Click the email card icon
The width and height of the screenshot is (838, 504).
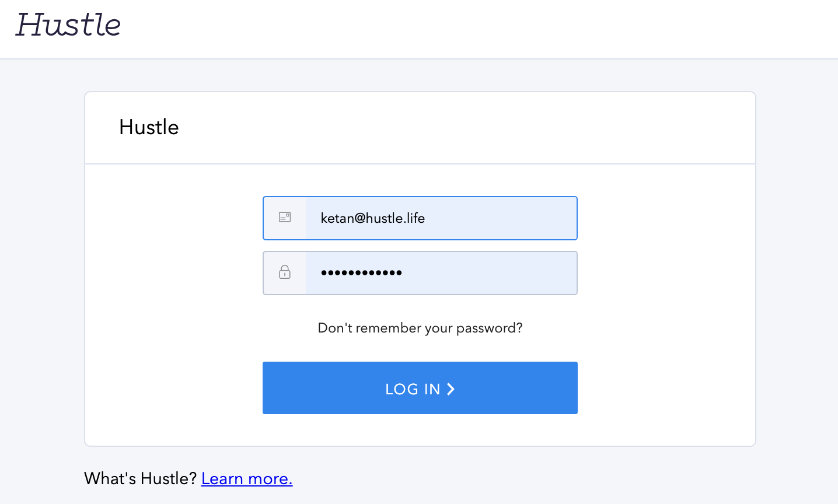click(x=285, y=218)
